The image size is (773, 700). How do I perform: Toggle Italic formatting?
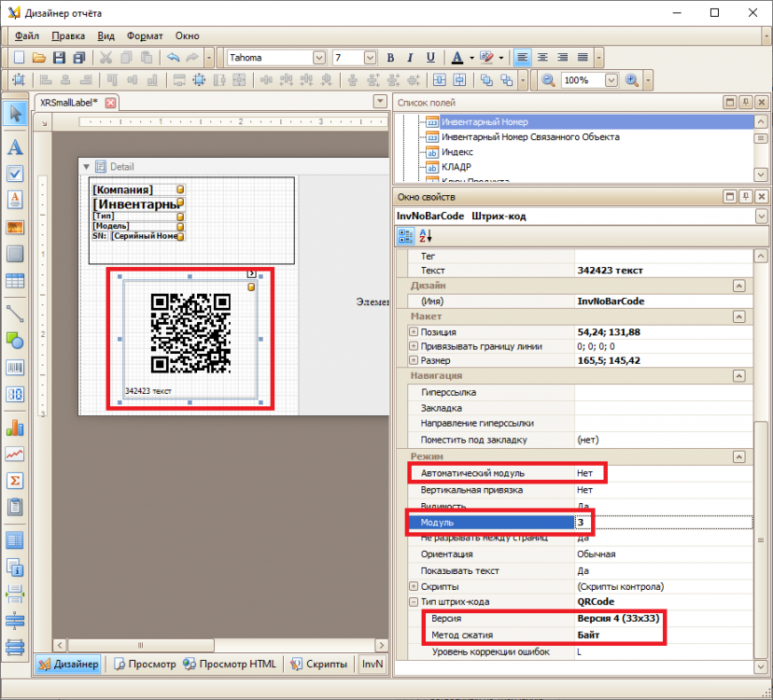410,58
